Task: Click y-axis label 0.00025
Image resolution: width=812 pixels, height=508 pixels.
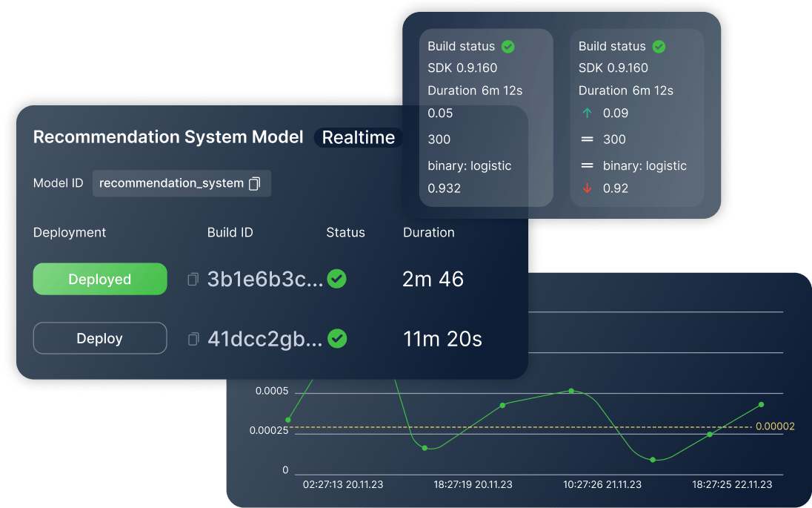Action: coord(269,430)
